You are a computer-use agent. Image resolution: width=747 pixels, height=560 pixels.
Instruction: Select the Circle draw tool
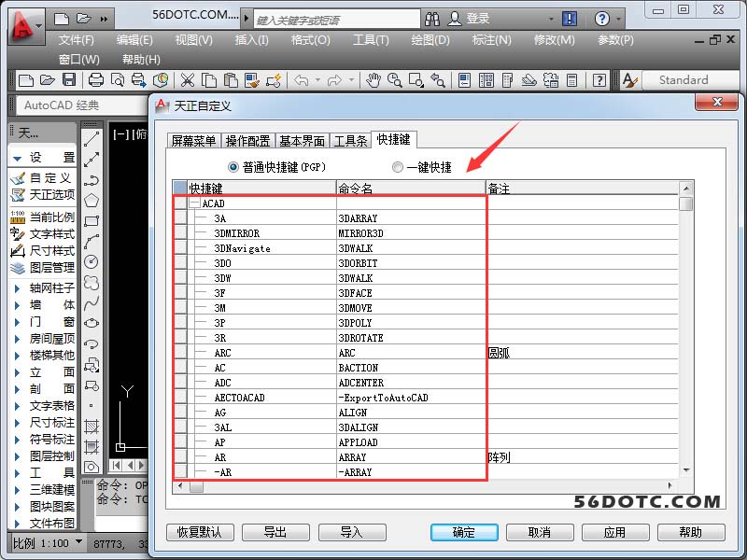click(x=92, y=262)
